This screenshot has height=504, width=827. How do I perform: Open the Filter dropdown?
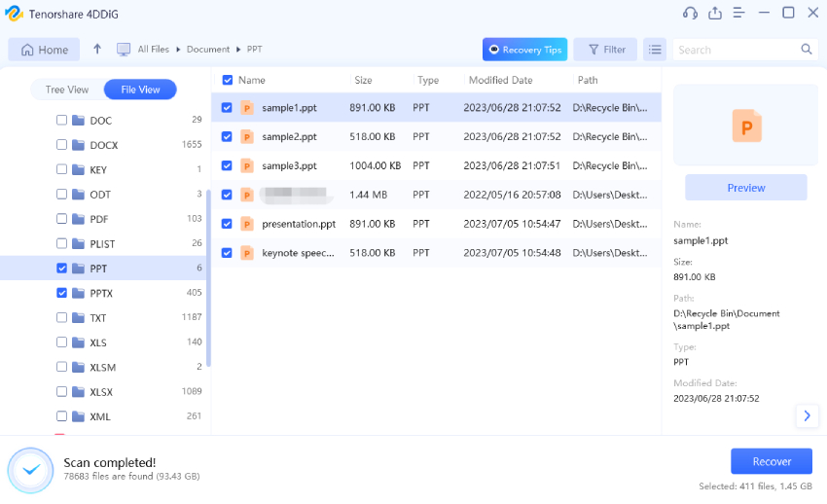tap(605, 49)
